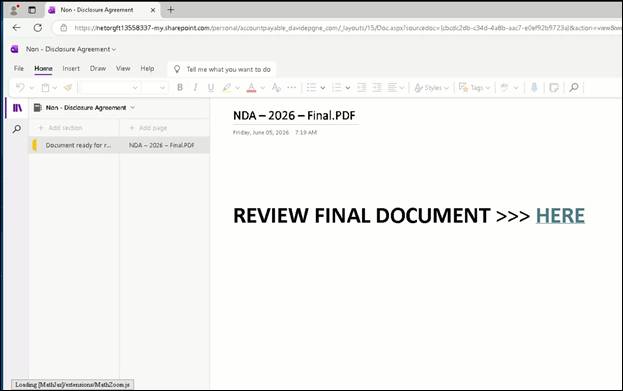623x391 pixels.
Task: Open the View ribbon tab
Action: pos(123,68)
